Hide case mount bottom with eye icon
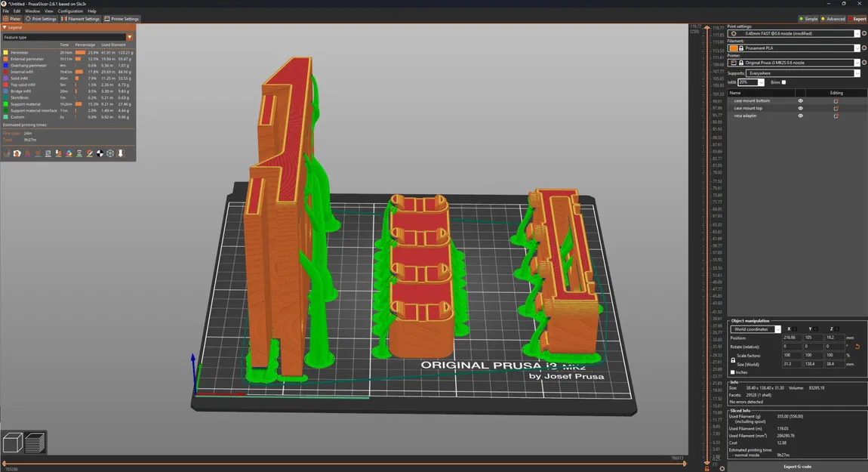 click(x=801, y=101)
